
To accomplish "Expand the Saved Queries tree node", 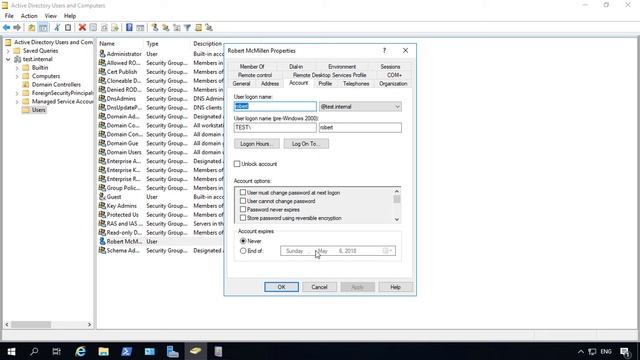I will point(8,51).
